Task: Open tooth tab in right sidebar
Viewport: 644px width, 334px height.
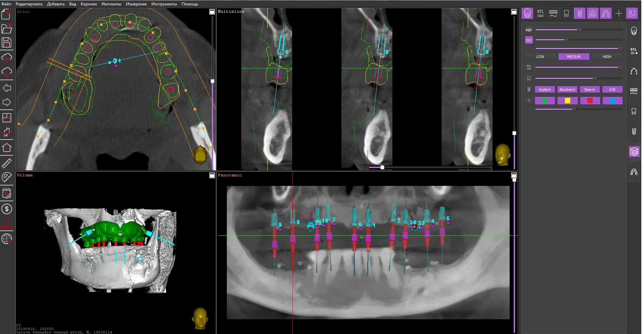Action: pos(634,111)
